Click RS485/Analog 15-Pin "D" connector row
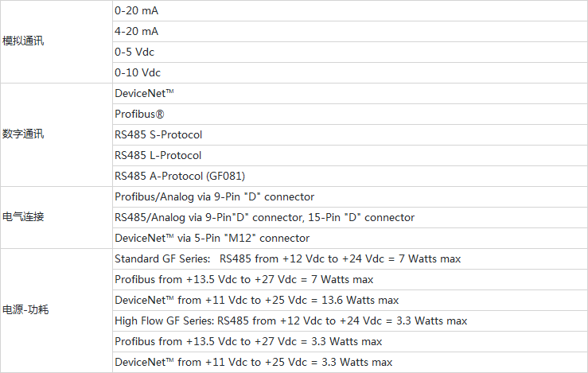 click(264, 217)
